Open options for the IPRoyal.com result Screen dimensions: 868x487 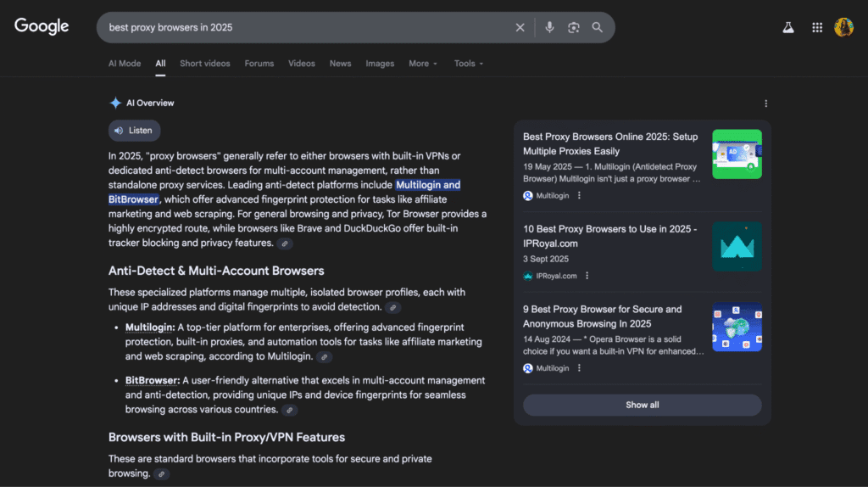click(x=587, y=276)
